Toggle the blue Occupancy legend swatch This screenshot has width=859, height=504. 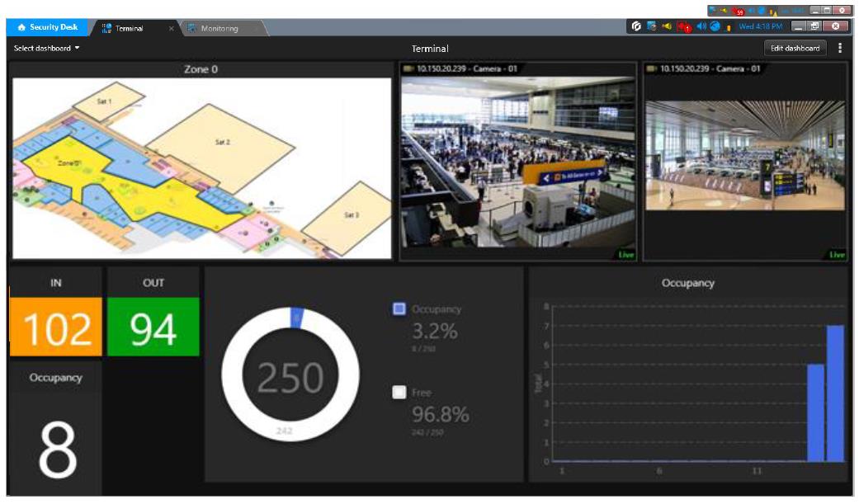(399, 309)
